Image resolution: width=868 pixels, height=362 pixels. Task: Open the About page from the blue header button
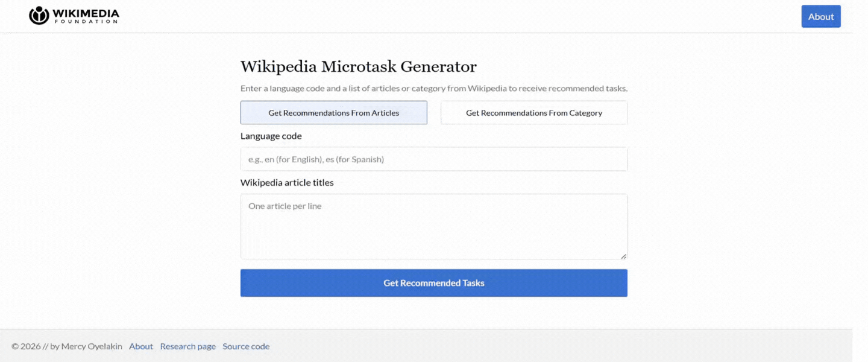pos(820,17)
